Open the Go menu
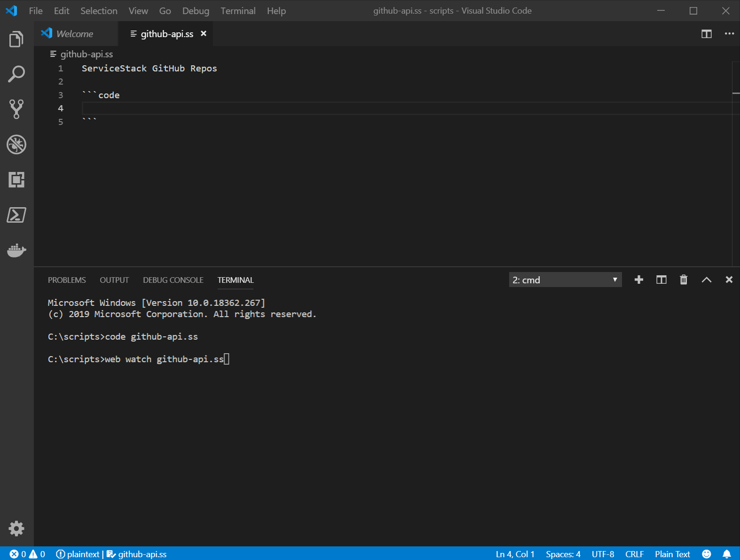The image size is (740, 560). [165, 11]
